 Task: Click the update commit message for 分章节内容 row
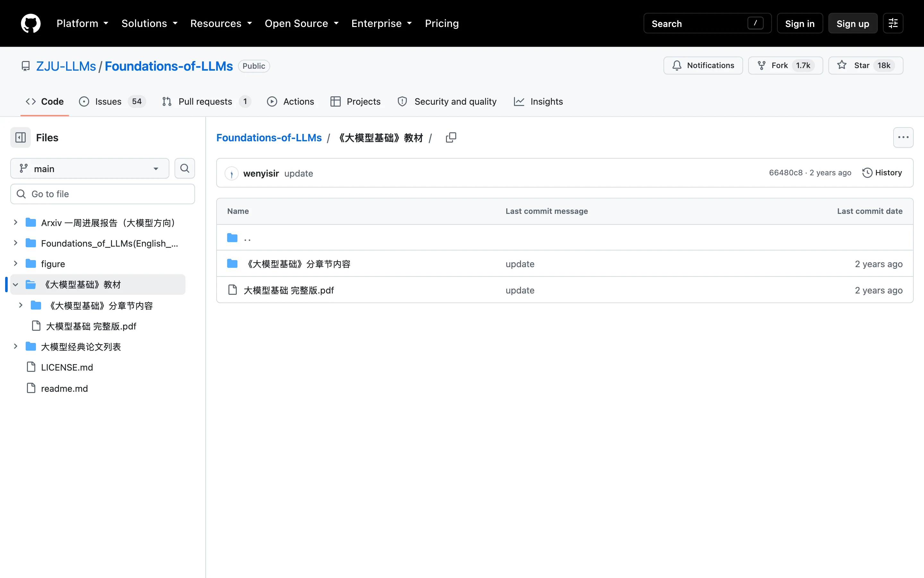[520, 264]
